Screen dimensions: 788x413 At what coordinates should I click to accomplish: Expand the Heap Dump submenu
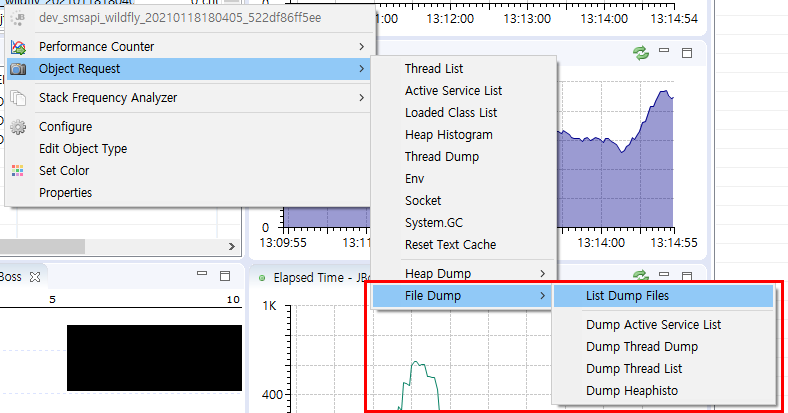tap(463, 274)
